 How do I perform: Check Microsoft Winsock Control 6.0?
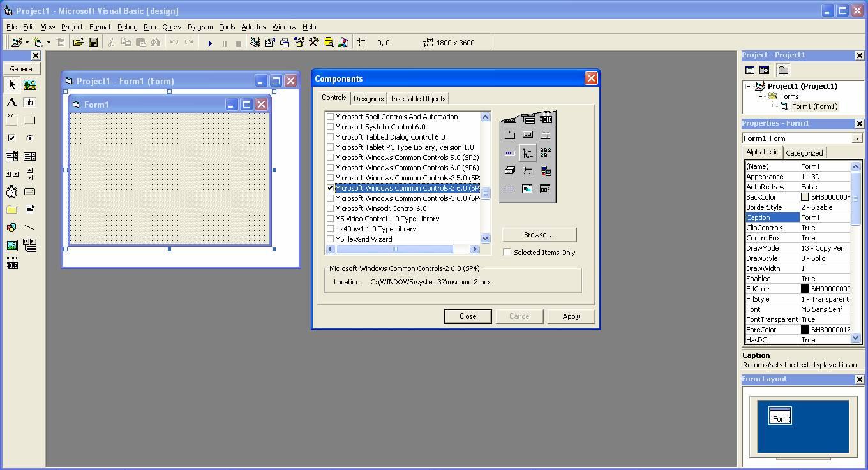click(330, 209)
